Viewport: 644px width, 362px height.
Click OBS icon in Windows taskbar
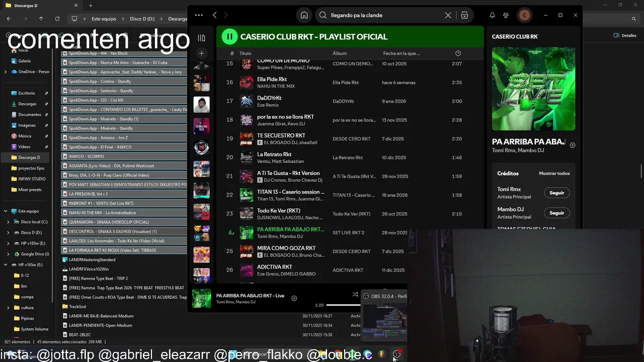396,354
